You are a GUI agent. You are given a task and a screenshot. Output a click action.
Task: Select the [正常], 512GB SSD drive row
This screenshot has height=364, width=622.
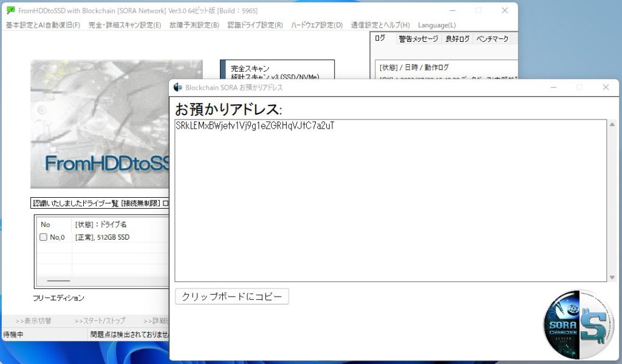tap(102, 237)
